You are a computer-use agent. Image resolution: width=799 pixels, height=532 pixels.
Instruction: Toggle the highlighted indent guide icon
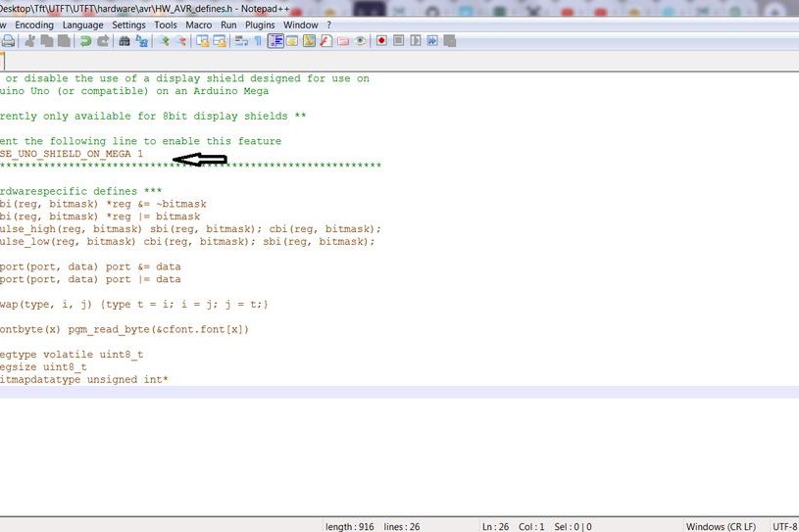pyautogui.click(x=275, y=41)
